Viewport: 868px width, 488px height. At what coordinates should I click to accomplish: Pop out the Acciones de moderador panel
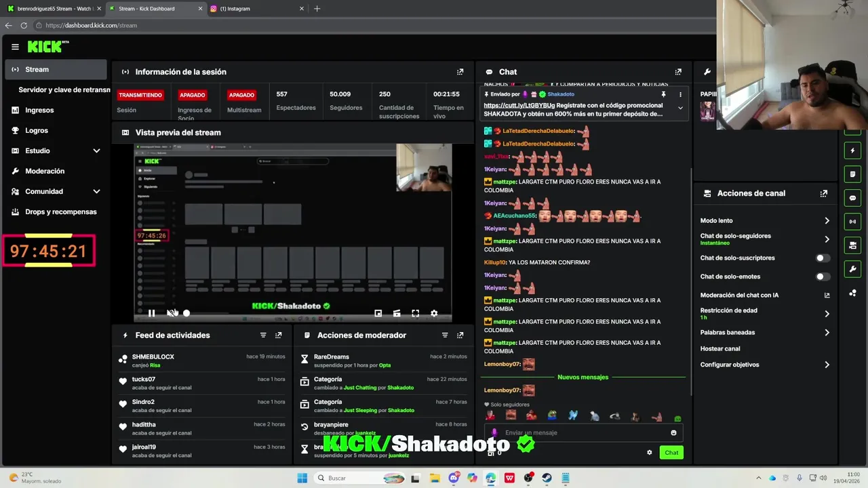pos(460,335)
